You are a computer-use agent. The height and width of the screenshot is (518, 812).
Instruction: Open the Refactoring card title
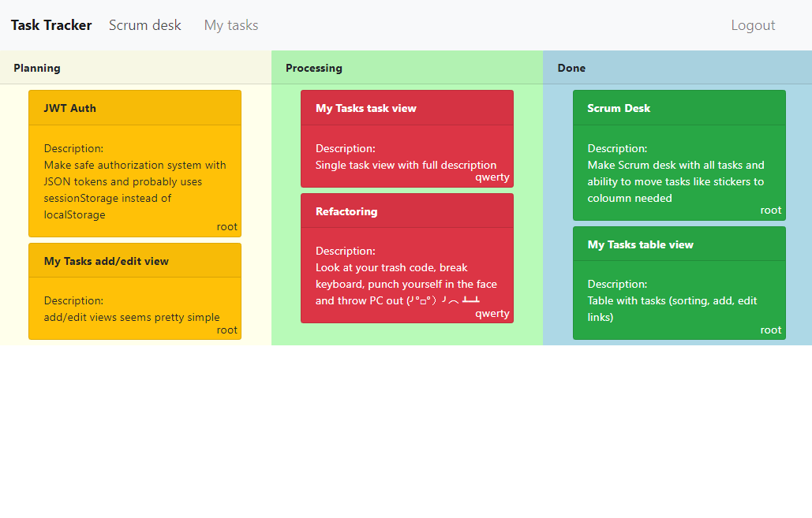coord(346,211)
